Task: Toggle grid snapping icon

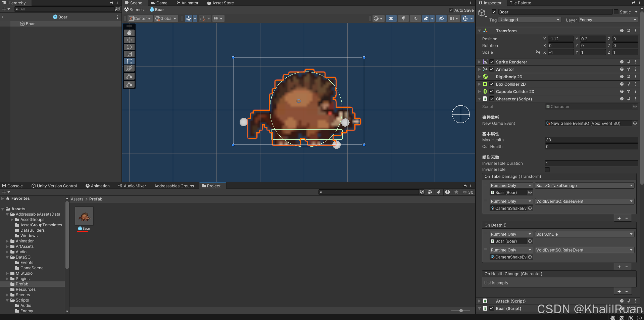Action: (x=189, y=18)
